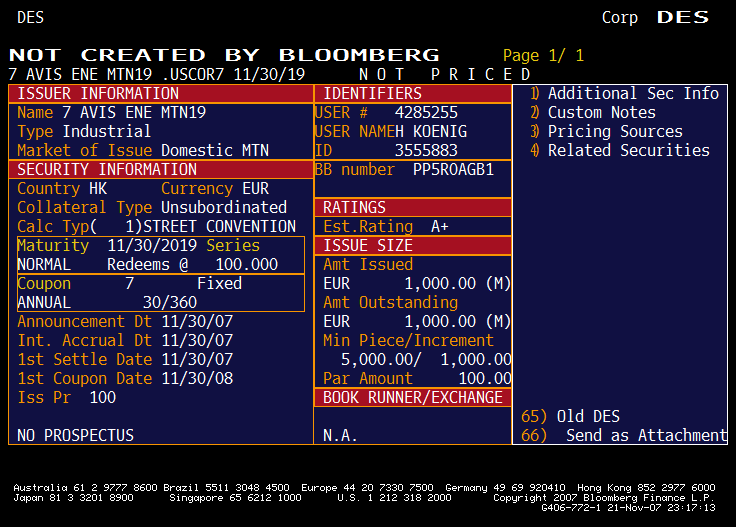Click the Coupon value 7
736x527 pixels.
(130, 283)
